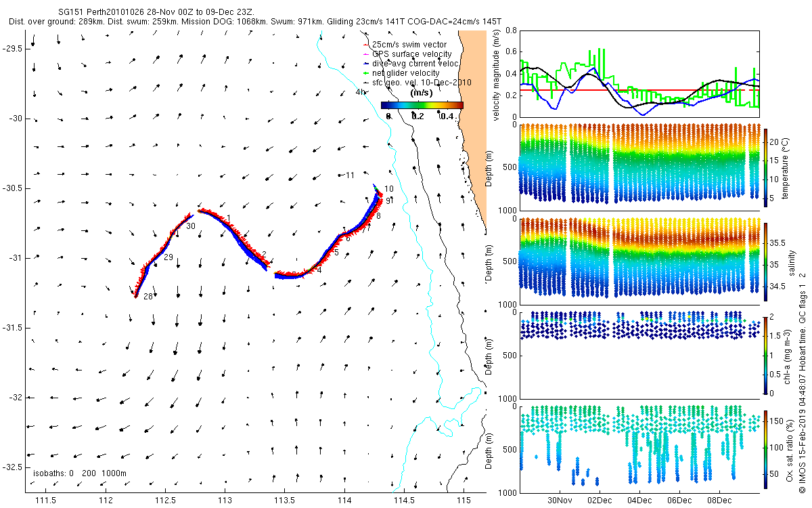Click the day "10" marker at the track end
Viewport: 812px width, 508px height.
click(x=389, y=190)
